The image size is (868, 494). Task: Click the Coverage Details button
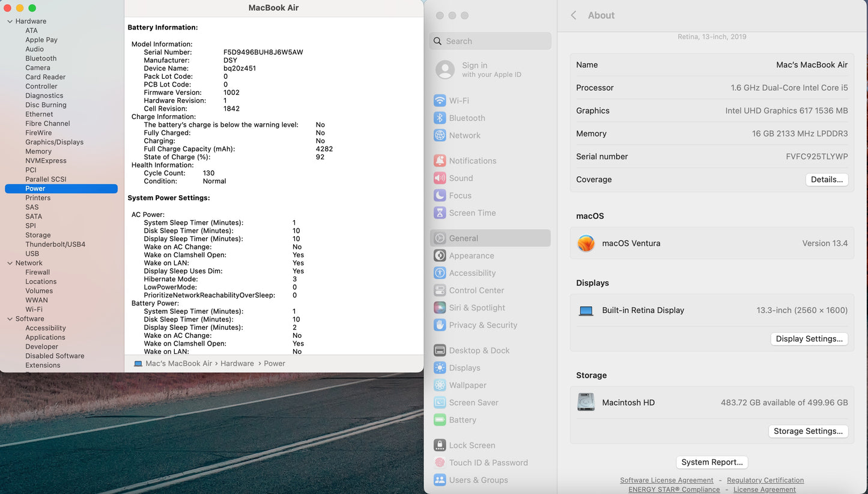tap(827, 180)
